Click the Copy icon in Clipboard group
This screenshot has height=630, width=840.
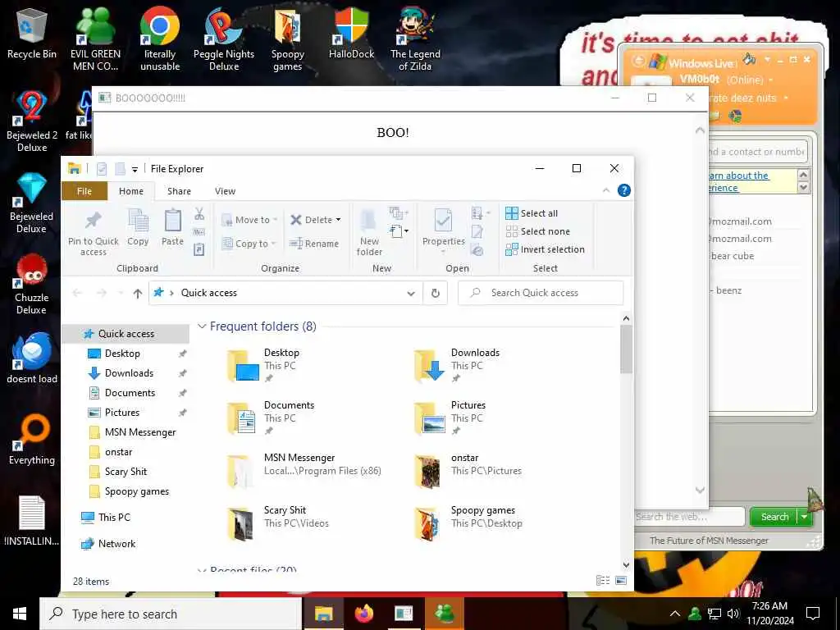point(138,220)
